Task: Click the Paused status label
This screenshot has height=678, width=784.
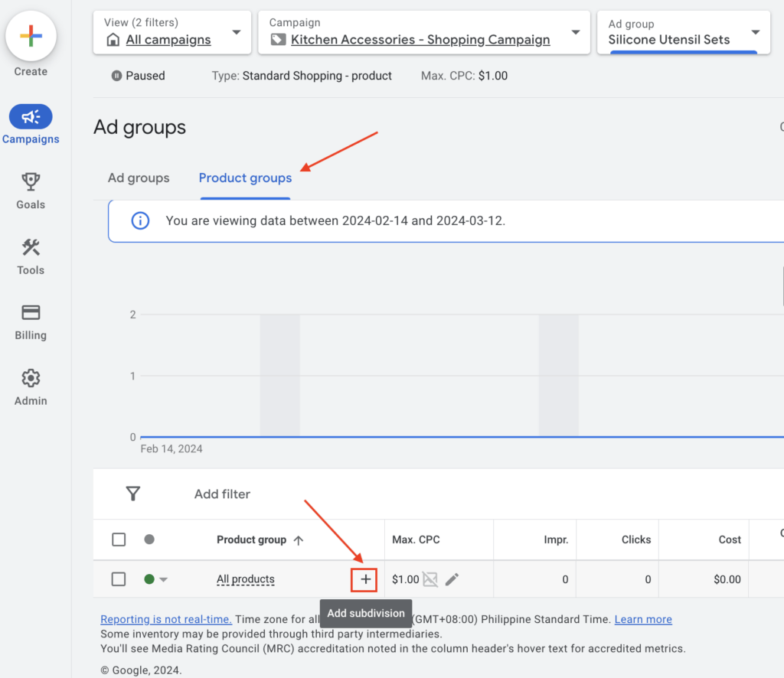Action: click(145, 76)
